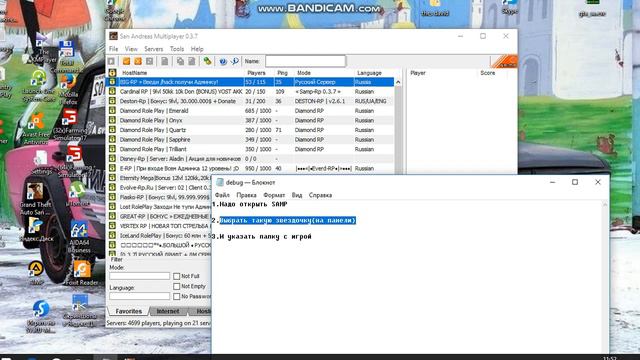The image size is (640, 360).
Task: Click the Notepad line '3.И указать папку с игрой'
Action: pos(262,236)
